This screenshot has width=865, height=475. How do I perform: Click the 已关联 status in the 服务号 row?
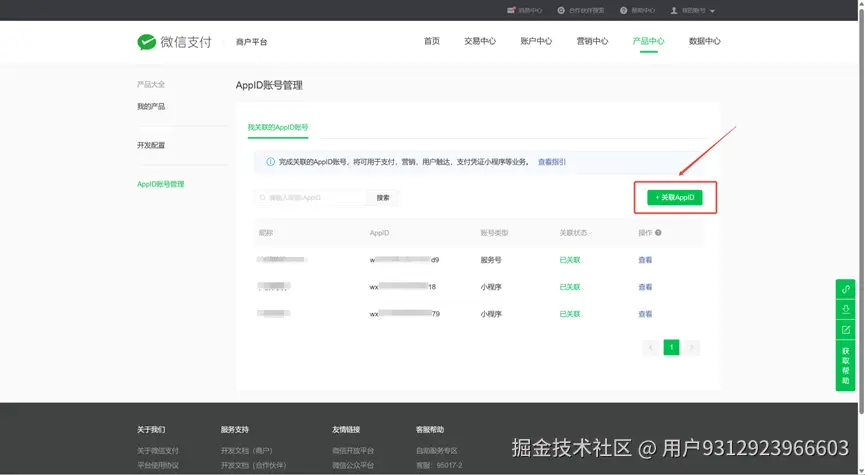pyautogui.click(x=570, y=260)
